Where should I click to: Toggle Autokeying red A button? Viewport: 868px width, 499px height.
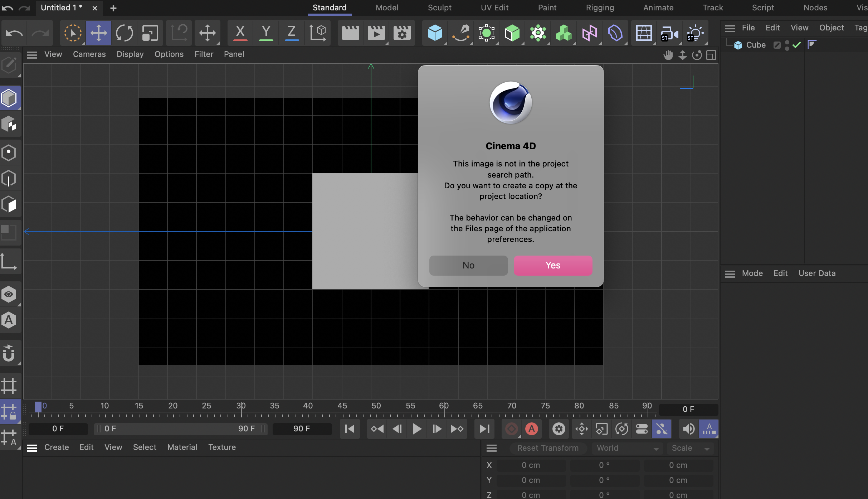(x=531, y=428)
